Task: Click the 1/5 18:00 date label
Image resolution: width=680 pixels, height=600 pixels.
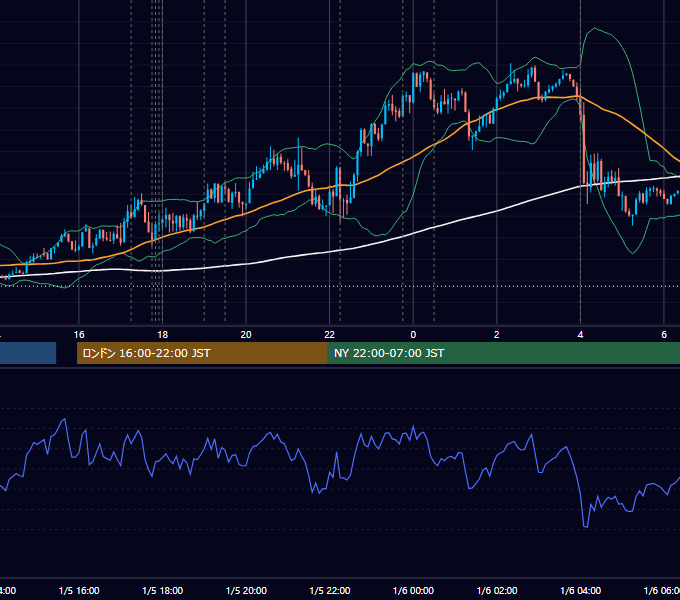Action: pyautogui.click(x=163, y=591)
